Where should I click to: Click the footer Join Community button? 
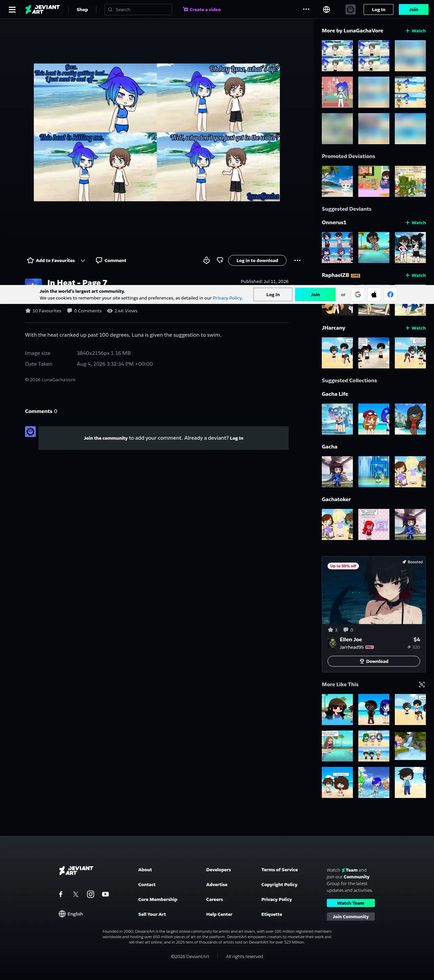point(351,917)
